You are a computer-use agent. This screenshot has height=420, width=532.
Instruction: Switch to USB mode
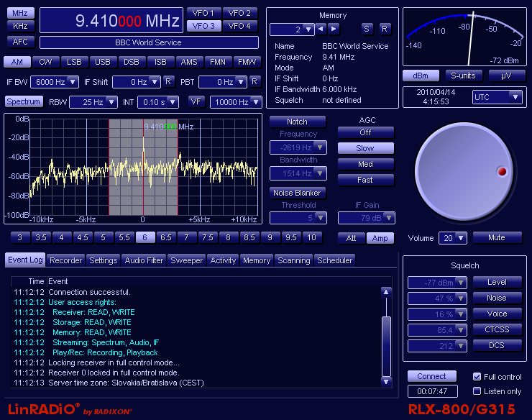[x=103, y=62]
